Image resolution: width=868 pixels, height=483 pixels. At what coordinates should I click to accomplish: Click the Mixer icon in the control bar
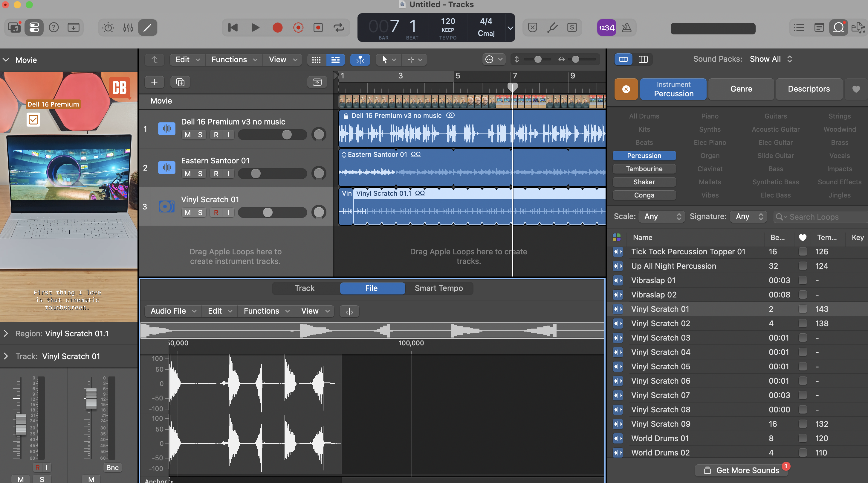point(128,28)
